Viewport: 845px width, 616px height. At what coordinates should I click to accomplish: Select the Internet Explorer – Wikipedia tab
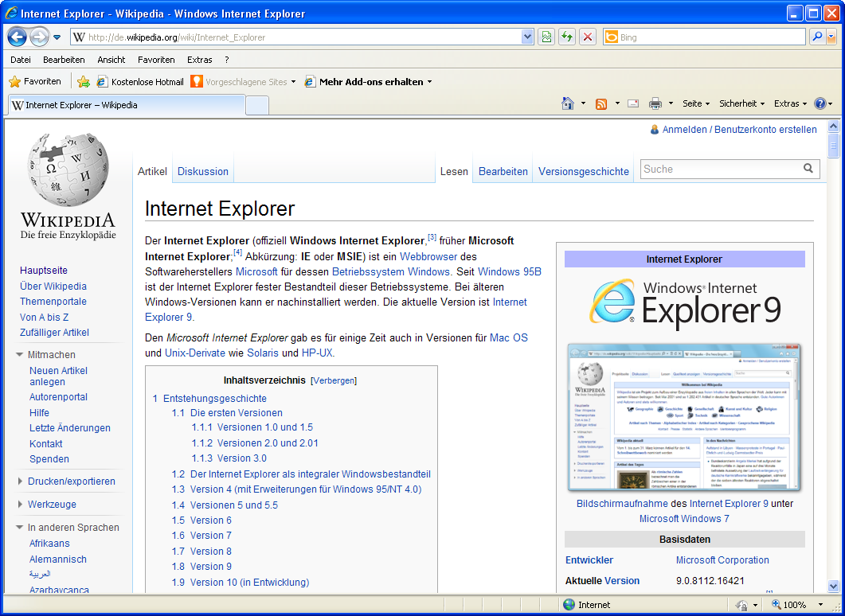[127, 105]
